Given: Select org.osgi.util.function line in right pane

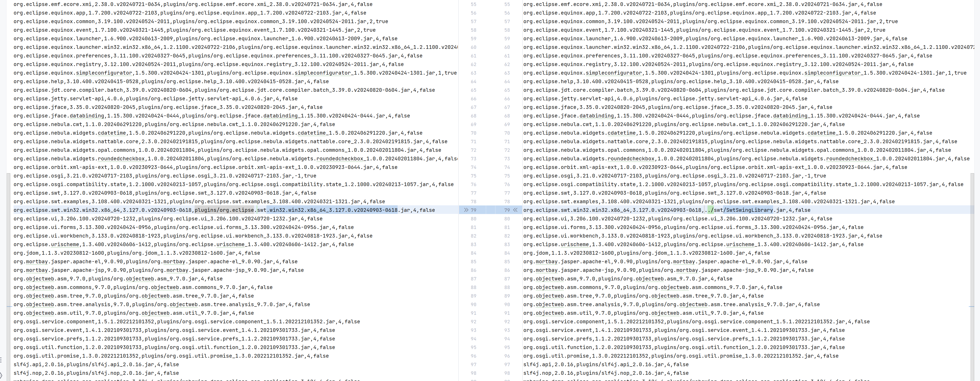Looking at the screenshot, I should (684, 347).
